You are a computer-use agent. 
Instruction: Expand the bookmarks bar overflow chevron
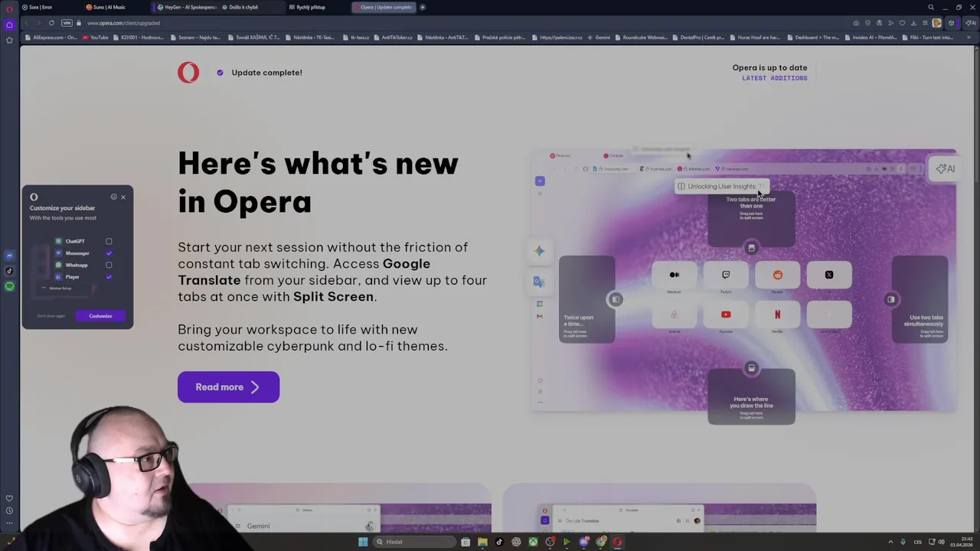969,37
